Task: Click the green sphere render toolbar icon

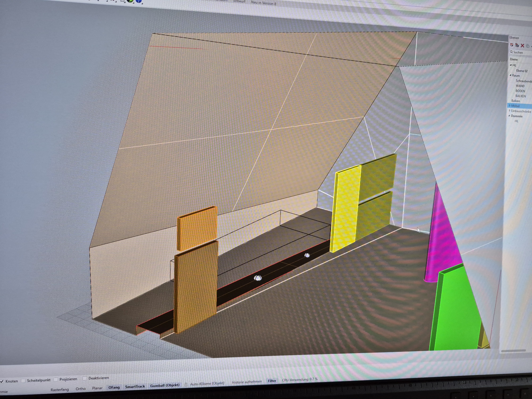Action: click(x=130, y=1)
